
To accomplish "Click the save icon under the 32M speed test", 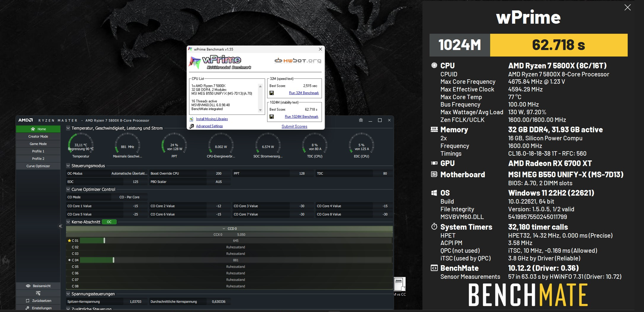I will point(272,93).
